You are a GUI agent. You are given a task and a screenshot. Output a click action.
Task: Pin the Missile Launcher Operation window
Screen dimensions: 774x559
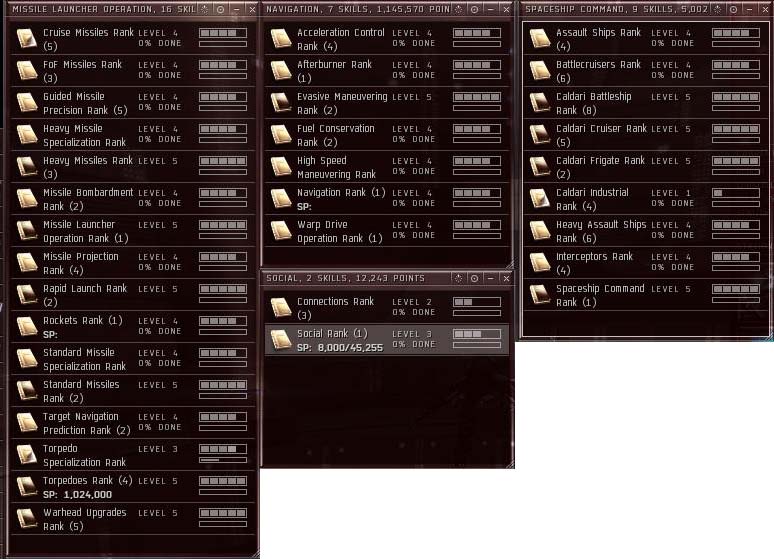221,9
